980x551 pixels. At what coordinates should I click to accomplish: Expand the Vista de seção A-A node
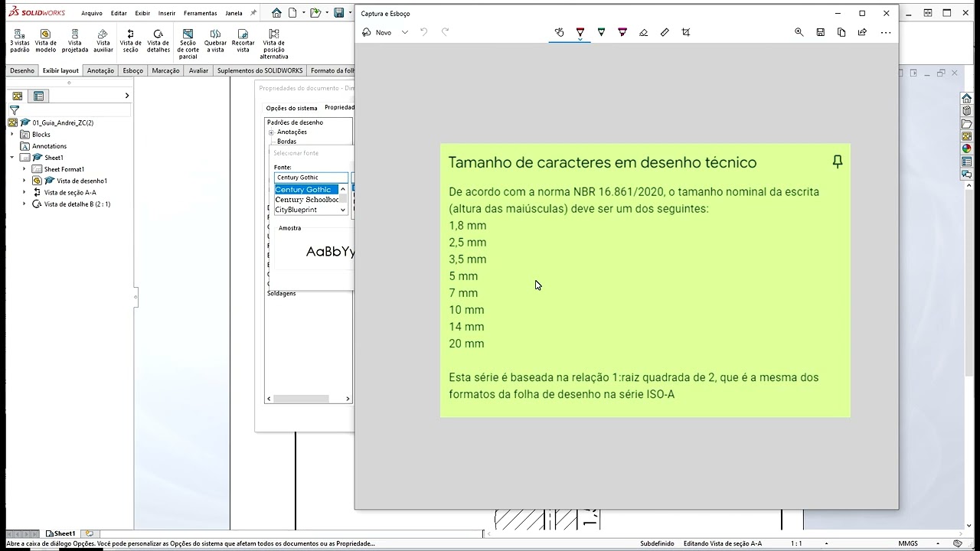pos(24,192)
